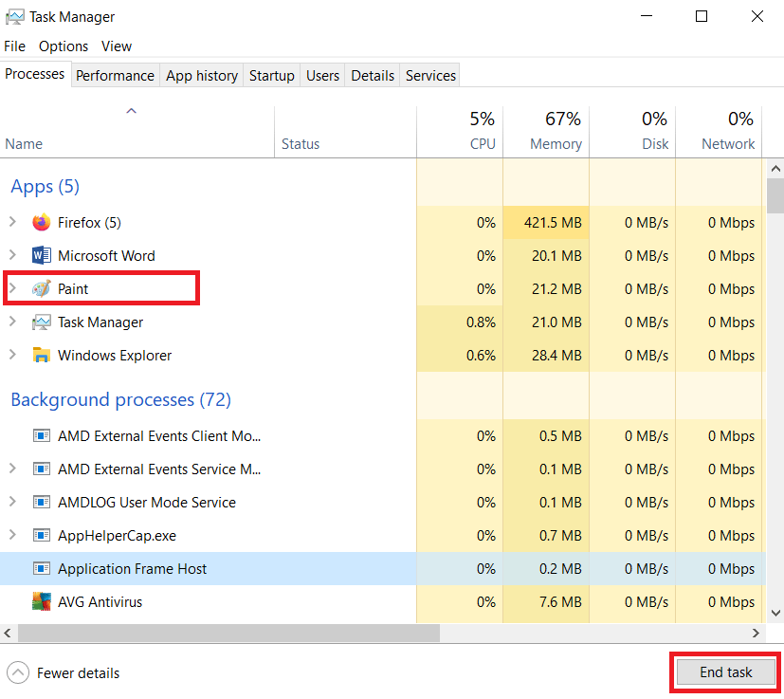Expand the AppHelperCap.exe row
This screenshot has width=784, height=699.
tap(12, 534)
